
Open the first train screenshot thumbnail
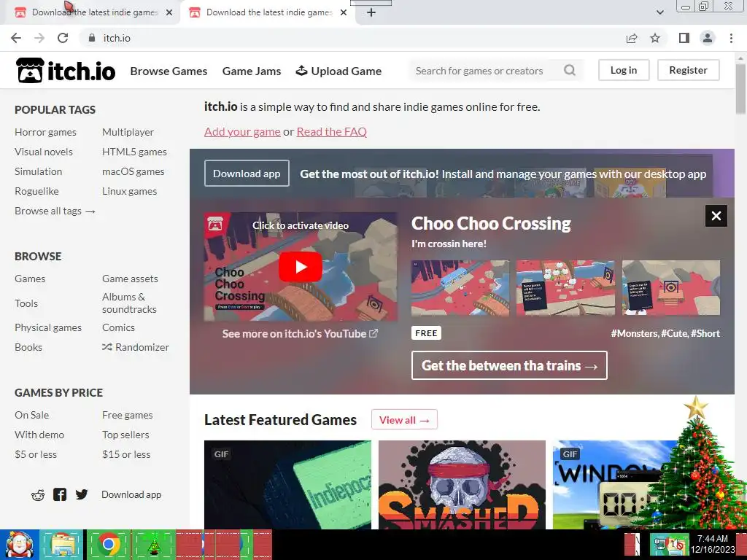(x=460, y=287)
